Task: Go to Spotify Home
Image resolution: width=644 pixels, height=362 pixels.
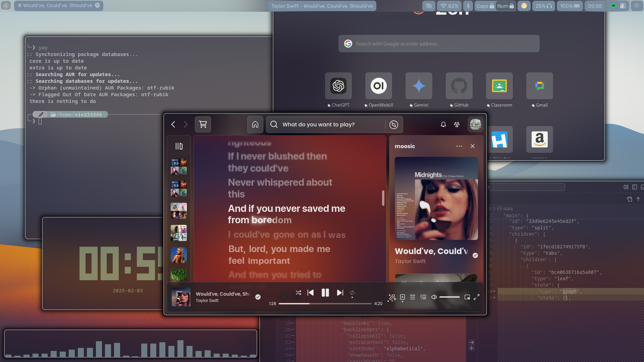Action: click(255, 124)
